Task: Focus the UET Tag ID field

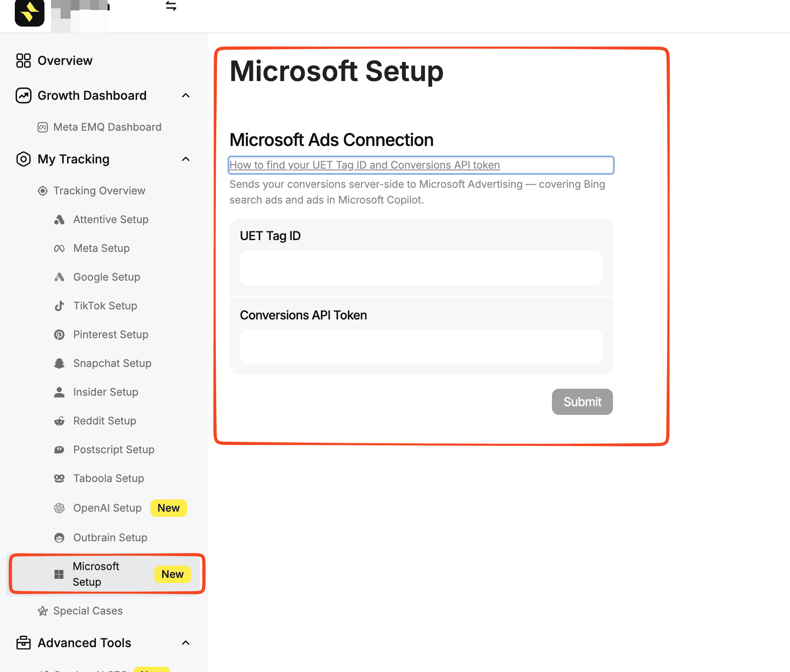Action: click(421, 268)
